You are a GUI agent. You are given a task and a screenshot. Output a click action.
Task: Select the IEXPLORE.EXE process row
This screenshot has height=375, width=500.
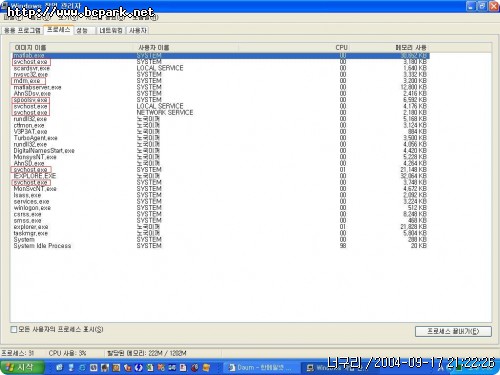pos(220,176)
